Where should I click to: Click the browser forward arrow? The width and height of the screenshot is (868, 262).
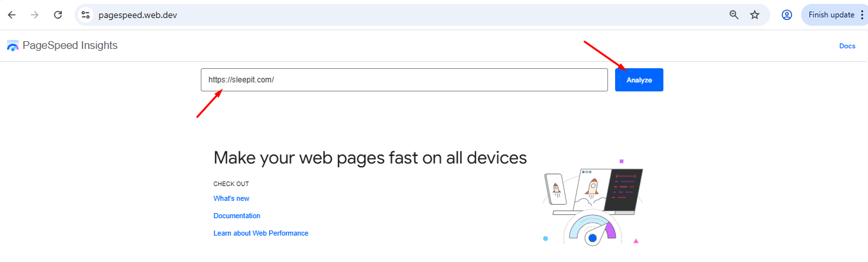pos(35,15)
